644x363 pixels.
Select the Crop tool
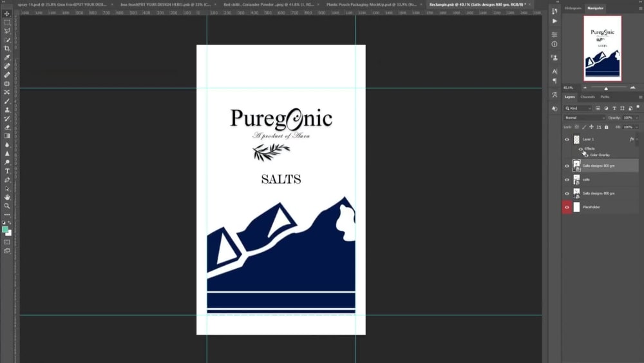click(x=7, y=48)
